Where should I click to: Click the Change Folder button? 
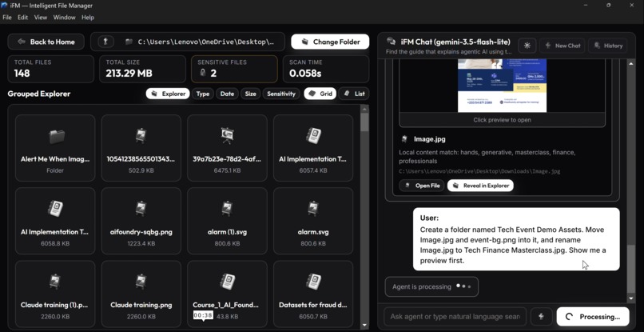point(330,42)
